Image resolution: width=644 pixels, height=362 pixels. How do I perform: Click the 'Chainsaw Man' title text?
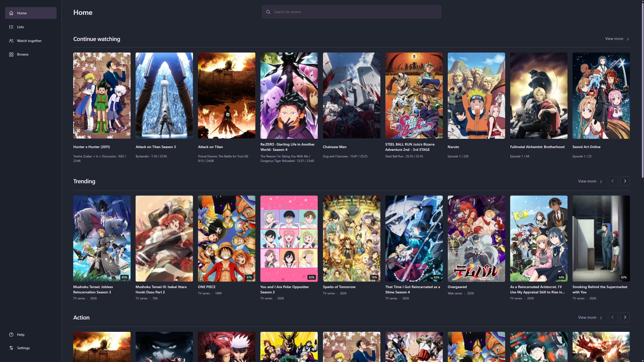[x=335, y=147]
